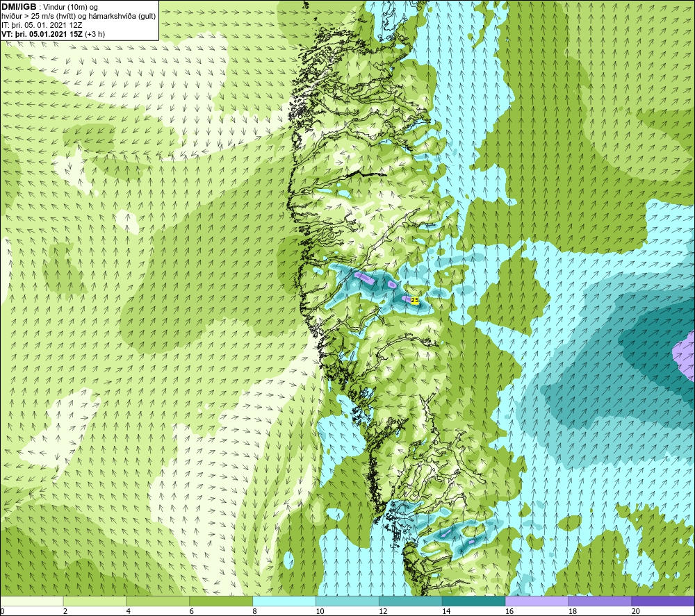This screenshot has height=616, width=695.
Task: Click legend label '8' on the scale
Action: pos(255,612)
